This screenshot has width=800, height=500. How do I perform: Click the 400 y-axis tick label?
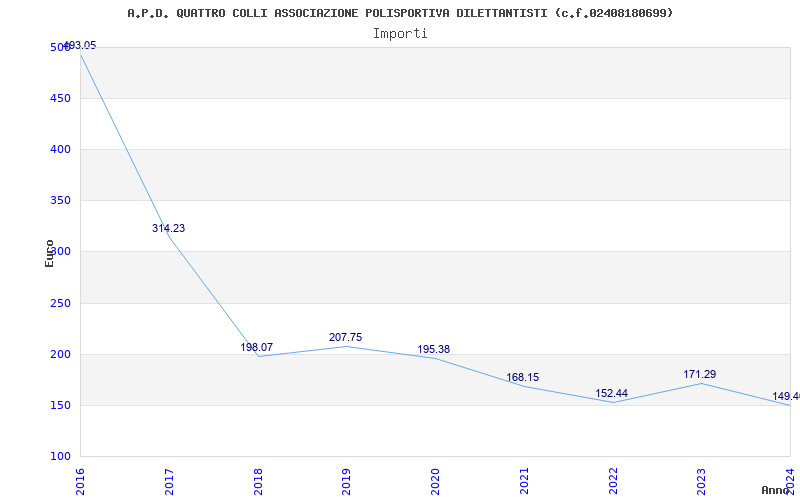[x=60, y=149]
